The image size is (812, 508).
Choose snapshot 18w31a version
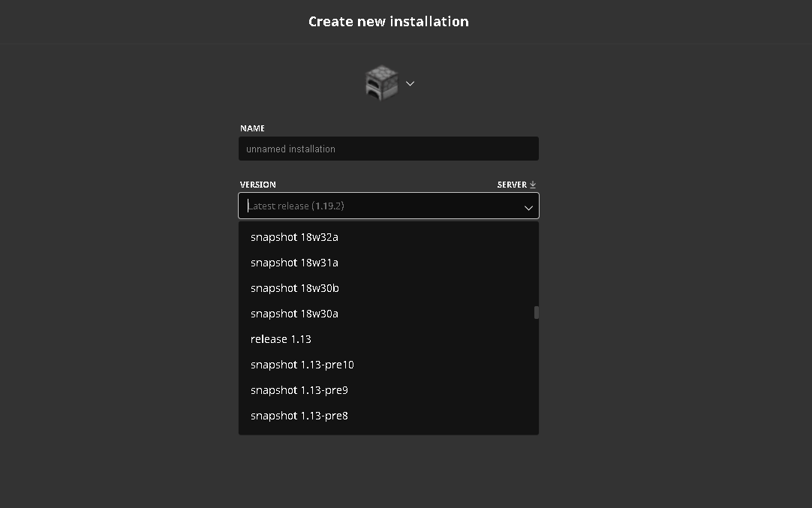pyautogui.click(x=294, y=263)
